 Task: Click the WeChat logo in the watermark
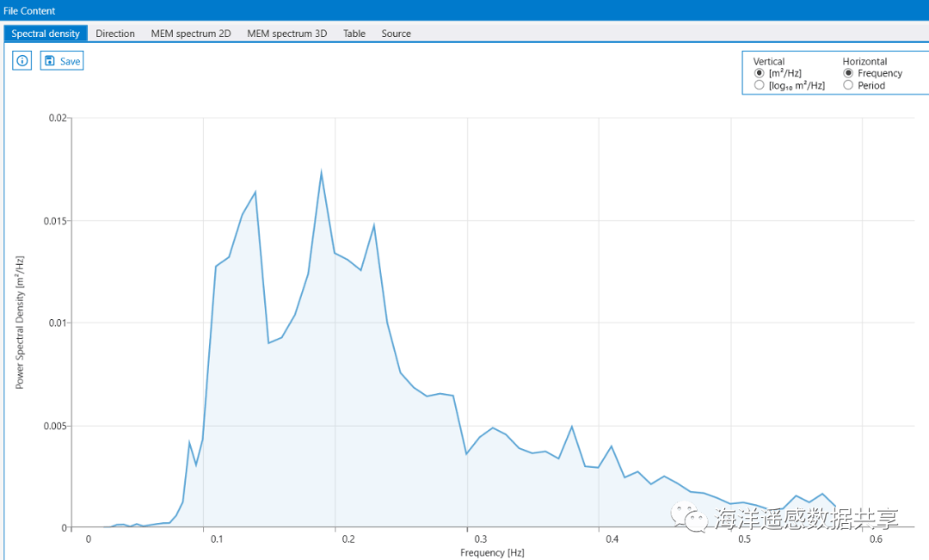(689, 518)
